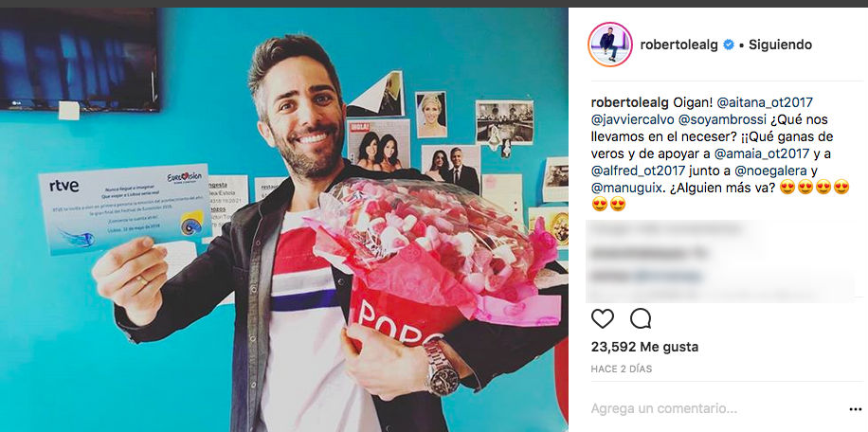
Task: Click the blue verified badge
Action: (729, 45)
